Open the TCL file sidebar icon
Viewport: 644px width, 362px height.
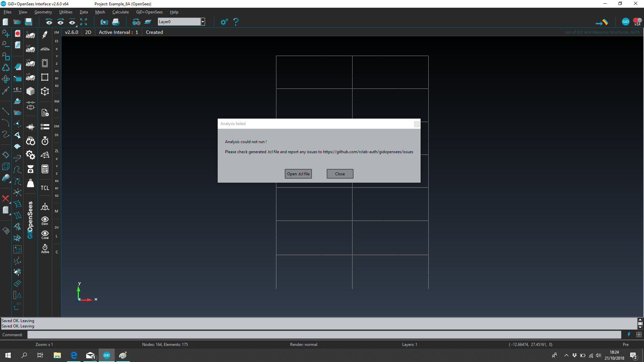point(45,188)
